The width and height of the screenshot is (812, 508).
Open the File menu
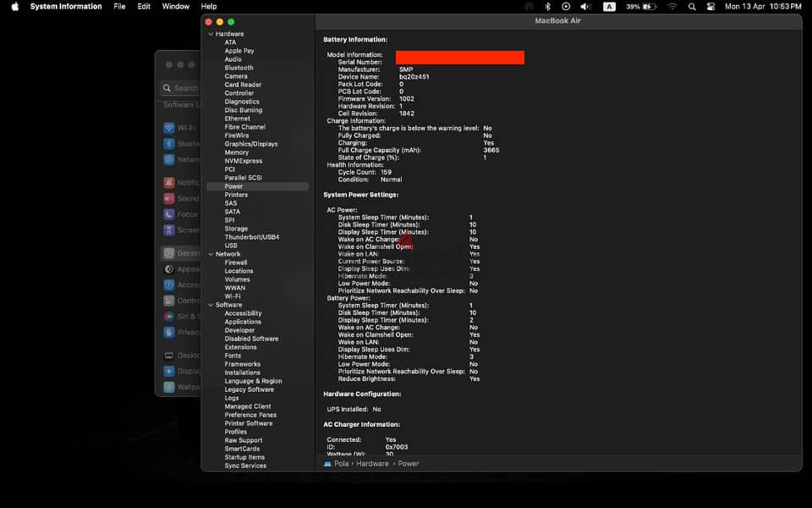119,6
